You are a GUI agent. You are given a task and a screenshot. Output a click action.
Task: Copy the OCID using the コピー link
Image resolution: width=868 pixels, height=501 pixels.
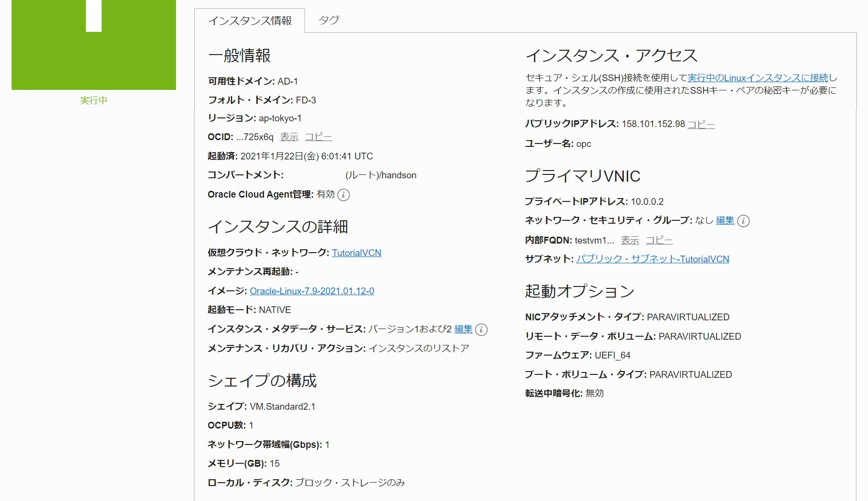318,137
